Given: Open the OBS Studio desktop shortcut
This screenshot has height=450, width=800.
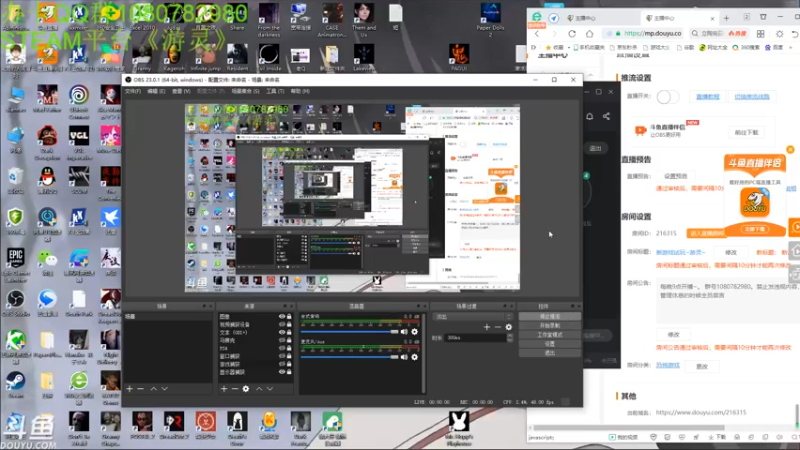Looking at the screenshot, I should click(x=15, y=303).
